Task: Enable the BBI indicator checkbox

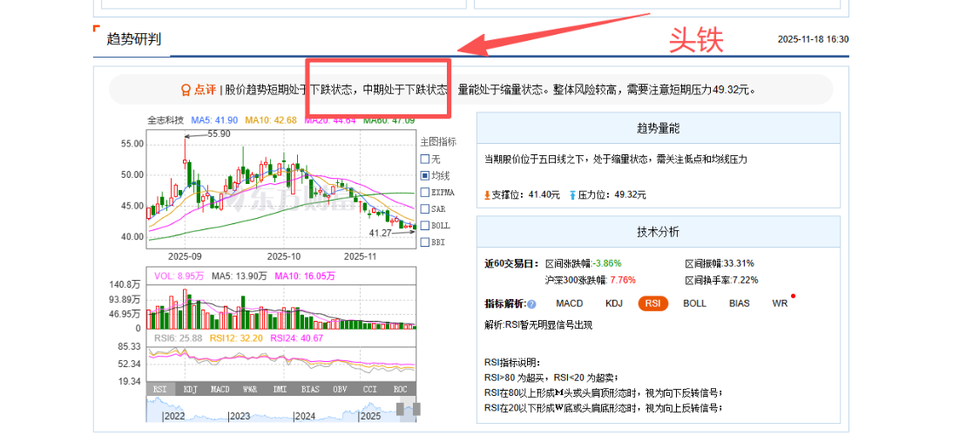Action: (x=425, y=242)
